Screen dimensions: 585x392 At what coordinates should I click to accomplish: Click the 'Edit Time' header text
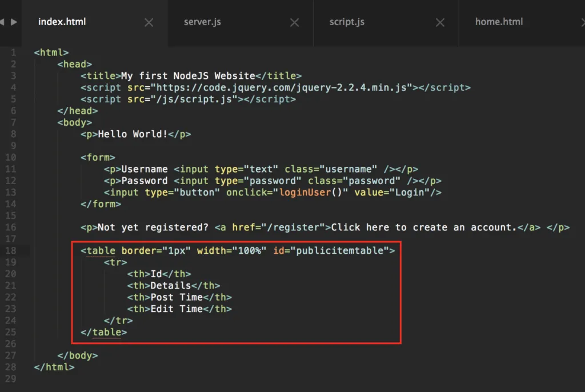click(177, 309)
